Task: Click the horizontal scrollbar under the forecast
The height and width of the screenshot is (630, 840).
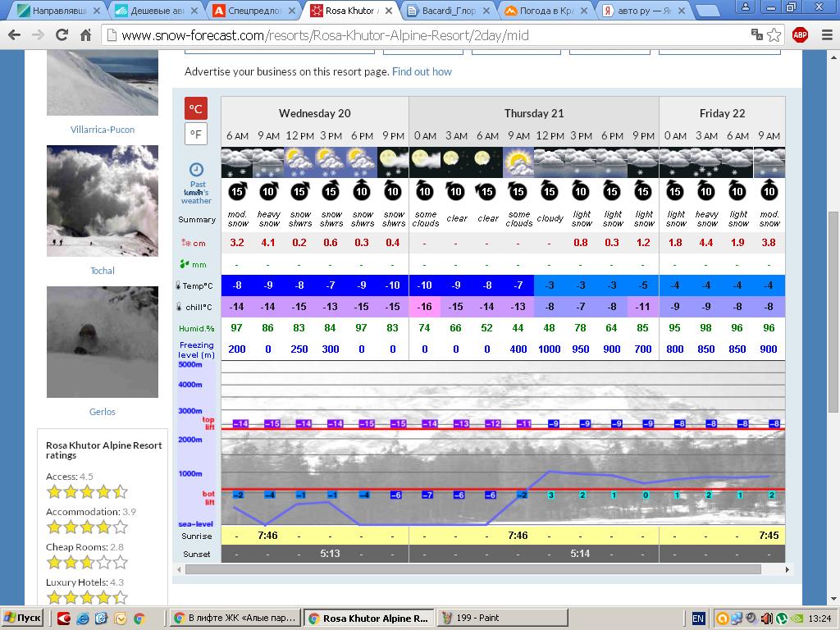Action: click(473, 569)
